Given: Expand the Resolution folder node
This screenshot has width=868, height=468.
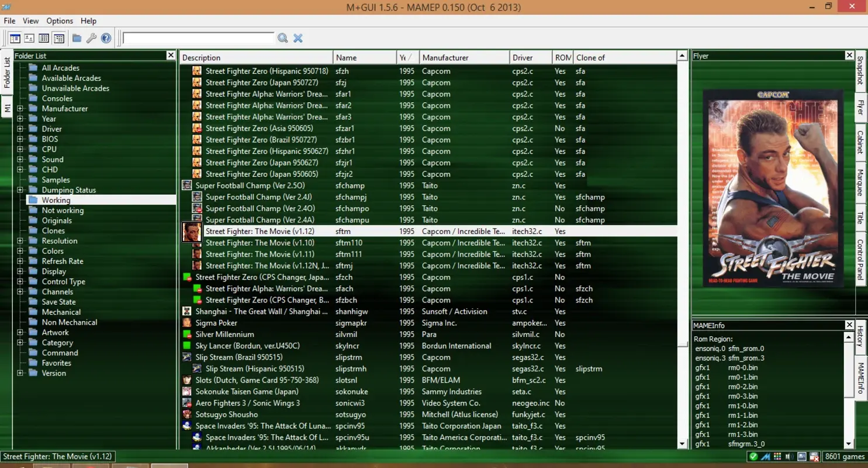Looking at the screenshot, I should tap(20, 240).
